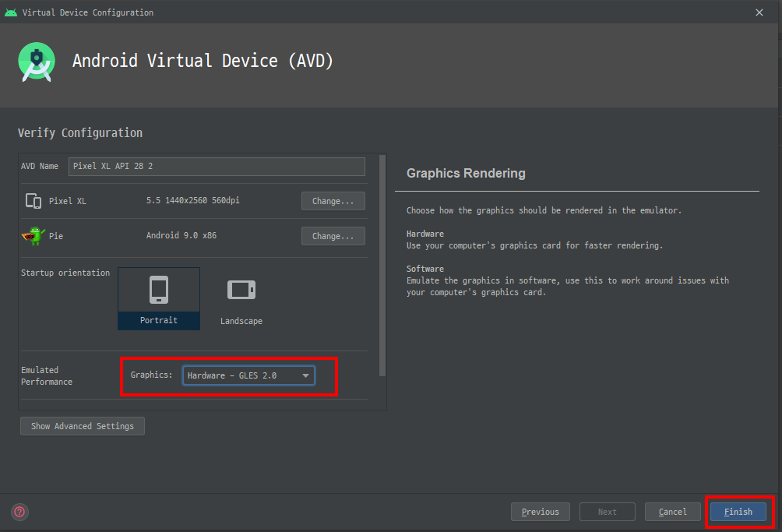
Task: Click the '5.5 1440x2560 560dpi' text
Action: pyautogui.click(x=193, y=200)
